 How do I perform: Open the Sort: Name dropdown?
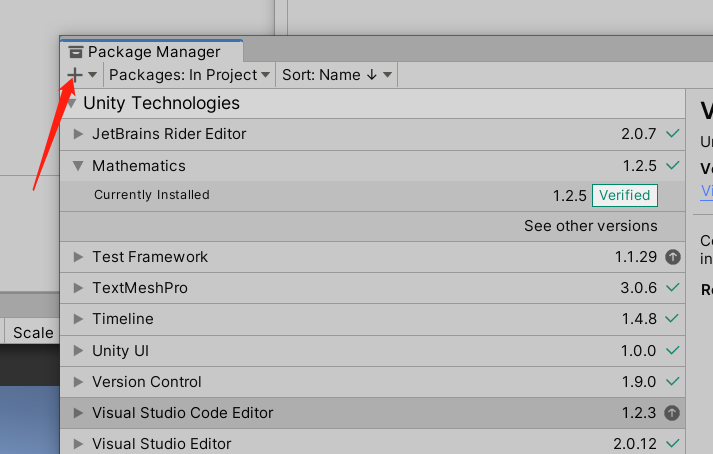(337, 75)
